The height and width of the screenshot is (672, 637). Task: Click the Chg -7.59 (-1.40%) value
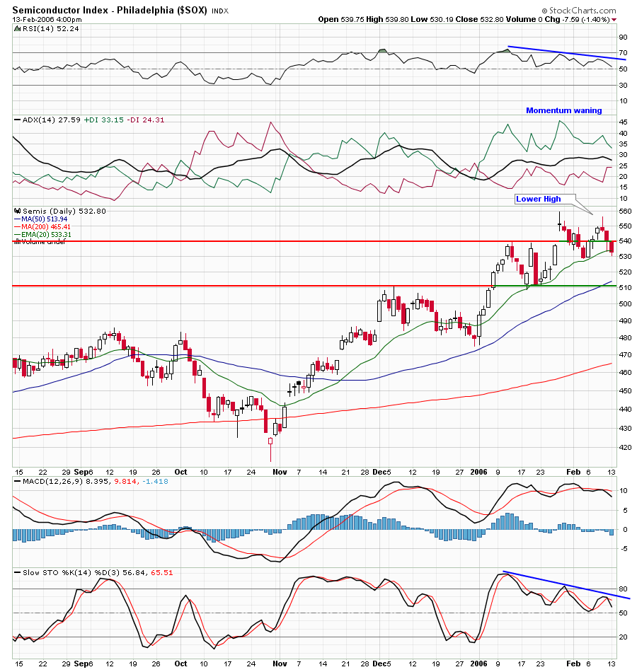tap(578, 19)
